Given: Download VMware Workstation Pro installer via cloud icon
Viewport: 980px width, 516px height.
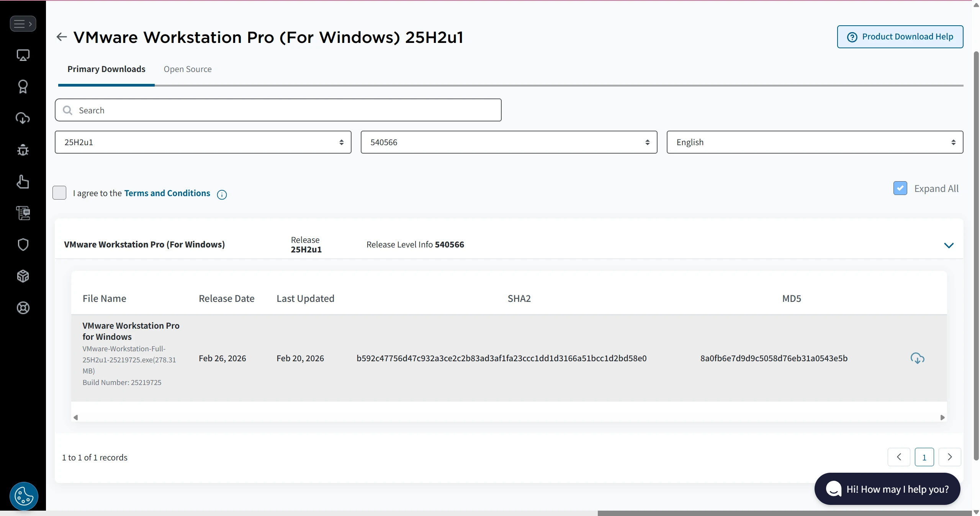Looking at the screenshot, I should pos(917,358).
